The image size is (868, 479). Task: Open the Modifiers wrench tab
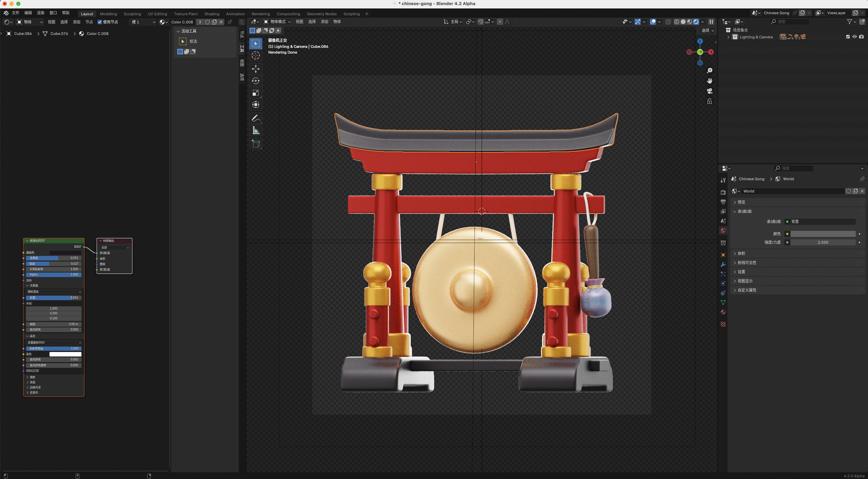click(x=723, y=264)
